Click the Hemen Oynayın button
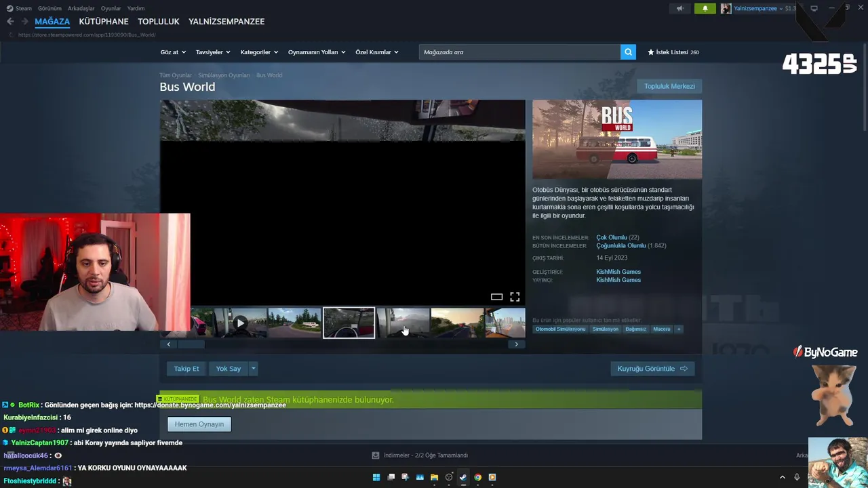Image resolution: width=868 pixels, height=488 pixels. pos(199,424)
